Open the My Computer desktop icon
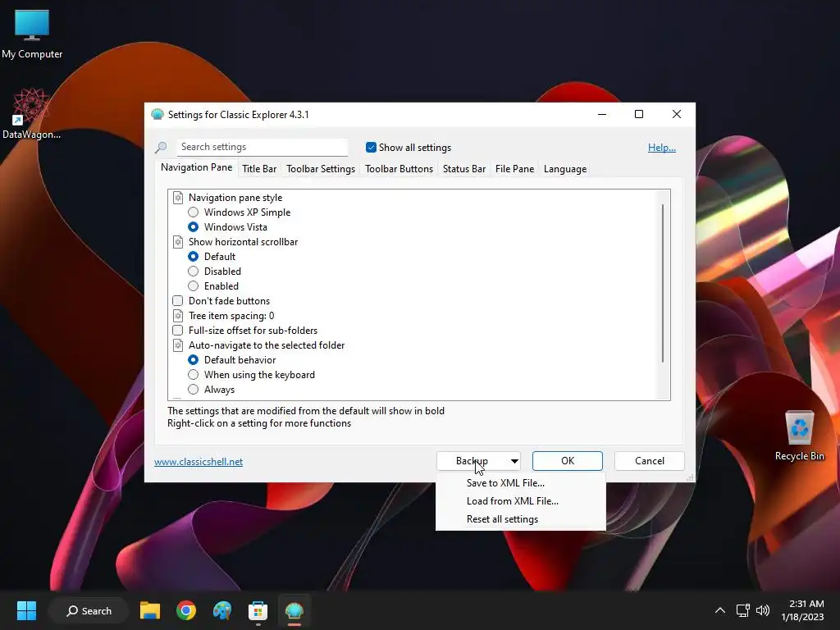Image resolution: width=840 pixels, height=630 pixels. click(x=32, y=34)
